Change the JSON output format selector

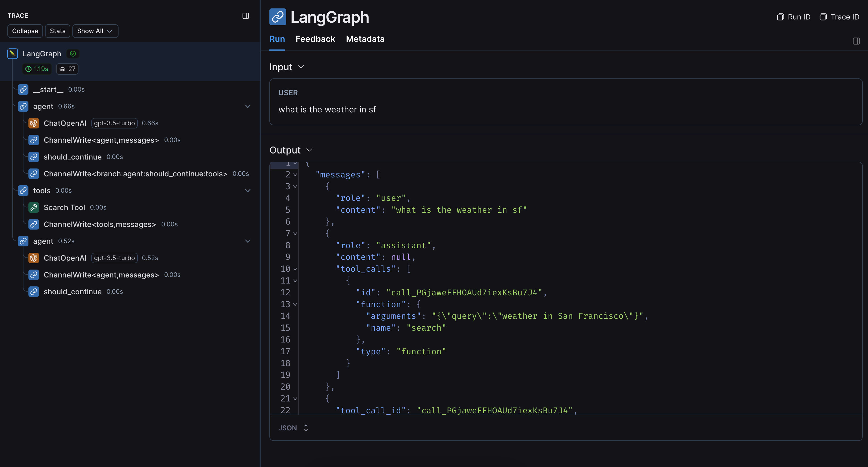click(293, 428)
